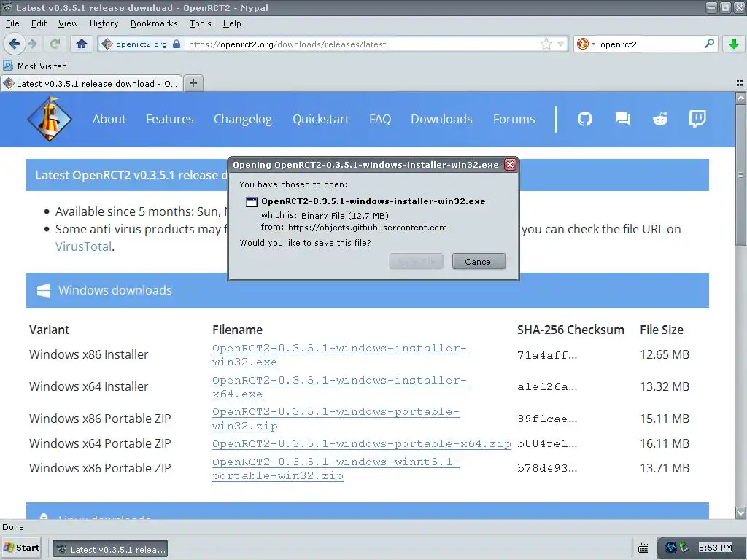Click the a1e126a... checksum text

click(x=547, y=386)
